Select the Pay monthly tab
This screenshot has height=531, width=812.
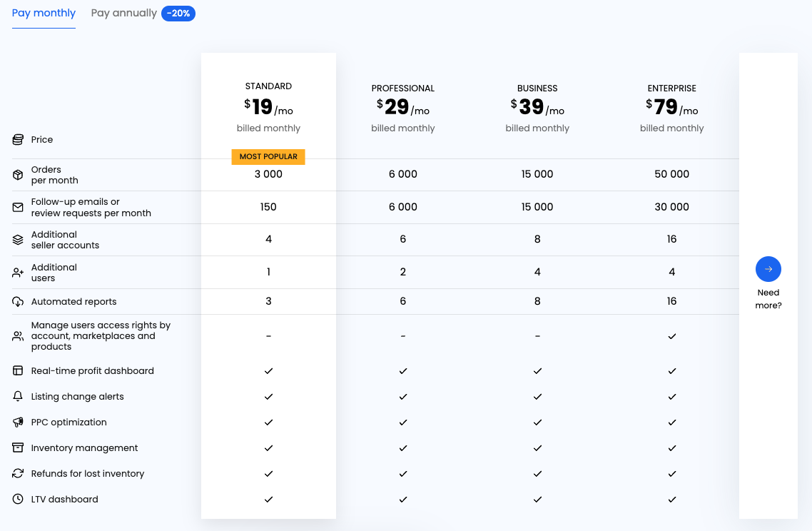click(x=44, y=13)
